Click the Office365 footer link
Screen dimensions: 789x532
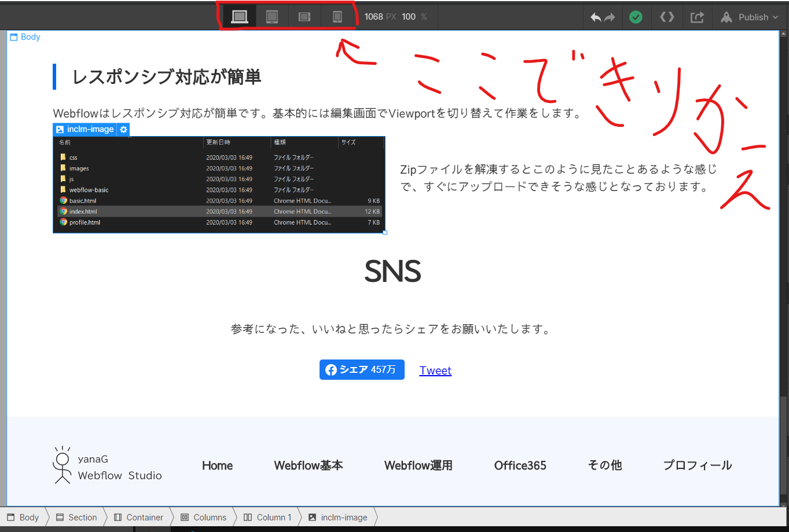[520, 465]
